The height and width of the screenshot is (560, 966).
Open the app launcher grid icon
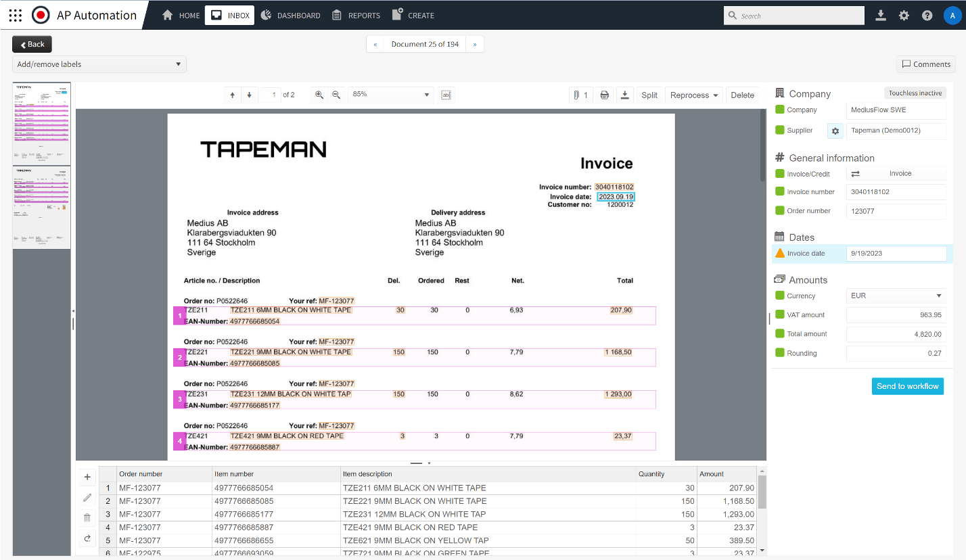point(15,15)
